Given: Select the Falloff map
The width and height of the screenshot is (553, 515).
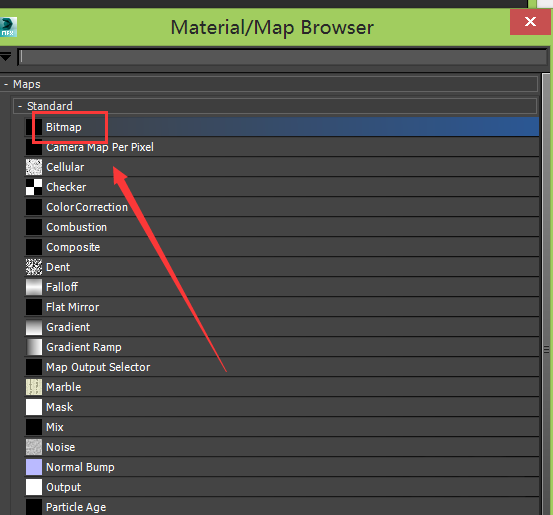Looking at the screenshot, I should coord(282,287).
